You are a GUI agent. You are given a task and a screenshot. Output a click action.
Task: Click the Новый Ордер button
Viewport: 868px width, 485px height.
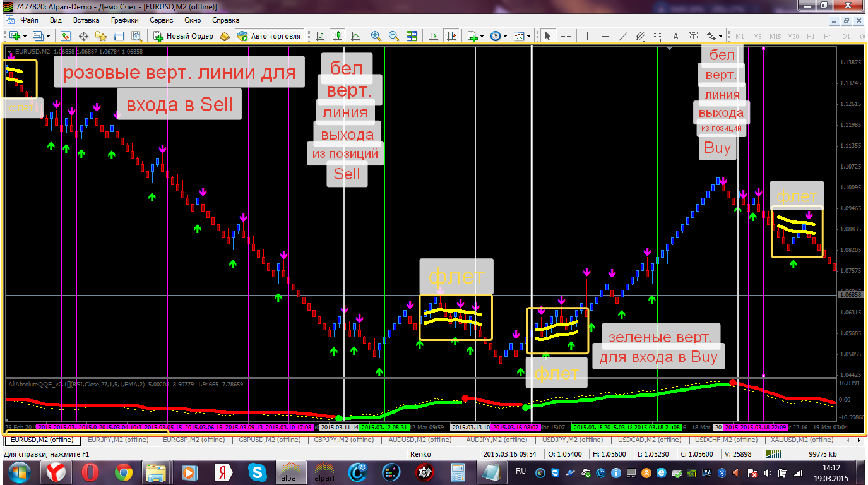tap(184, 36)
